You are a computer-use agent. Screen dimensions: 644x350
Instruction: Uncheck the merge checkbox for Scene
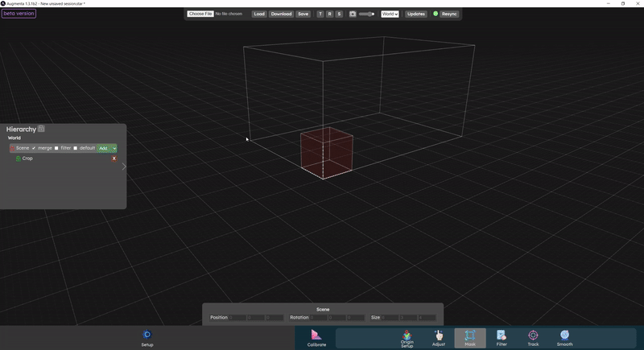pos(34,148)
